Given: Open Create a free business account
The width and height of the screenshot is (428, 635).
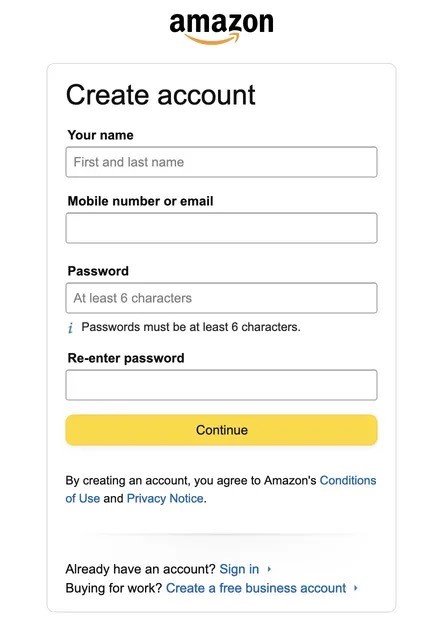Looking at the screenshot, I should pos(256,588).
